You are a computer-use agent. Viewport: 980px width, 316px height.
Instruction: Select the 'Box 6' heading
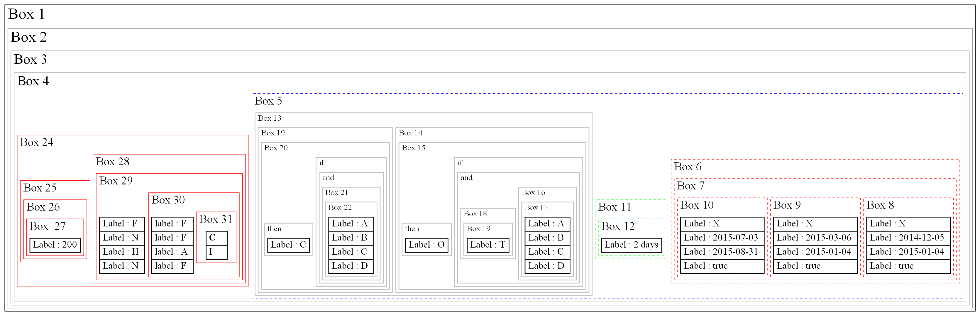coord(688,167)
